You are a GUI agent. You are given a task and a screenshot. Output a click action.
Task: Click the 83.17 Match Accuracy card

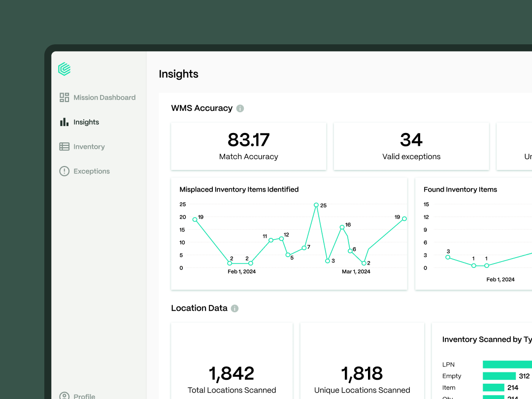pos(249,146)
